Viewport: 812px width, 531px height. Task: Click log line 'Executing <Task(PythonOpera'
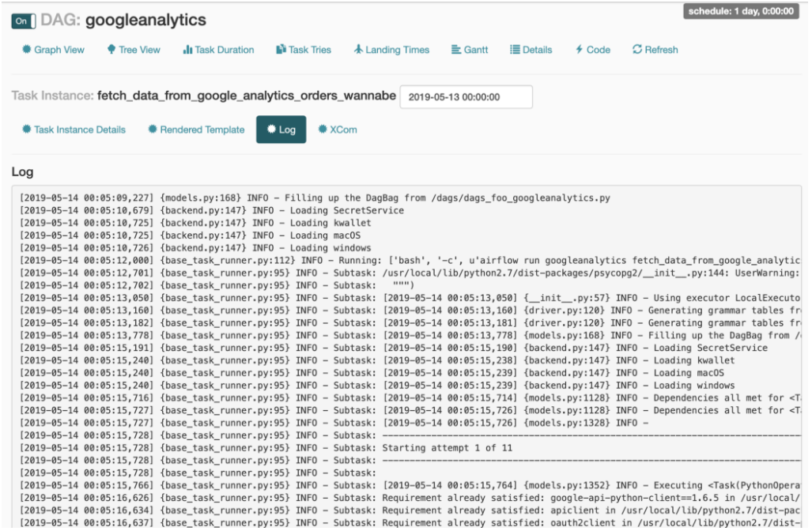click(410, 485)
